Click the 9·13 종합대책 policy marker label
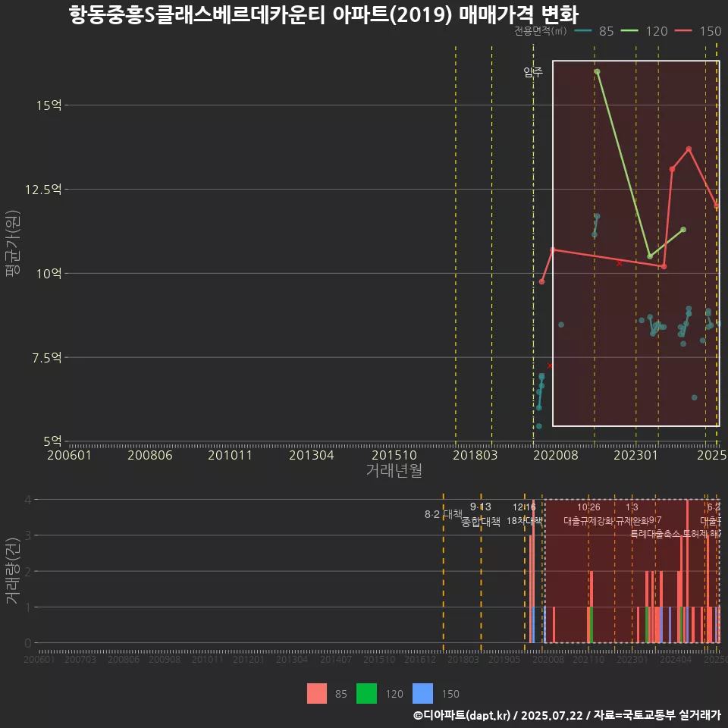728x728 pixels. click(x=481, y=514)
